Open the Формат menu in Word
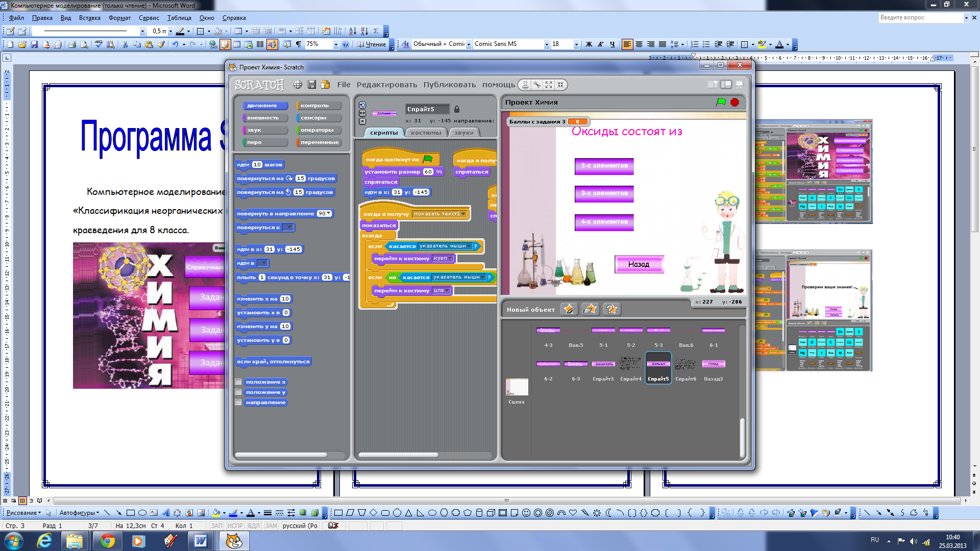 (x=119, y=18)
